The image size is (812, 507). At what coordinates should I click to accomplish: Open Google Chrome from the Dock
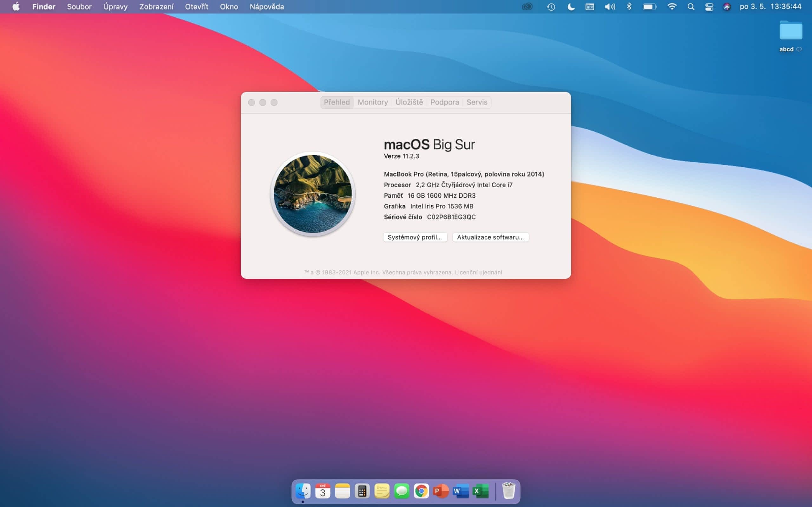coord(421,491)
